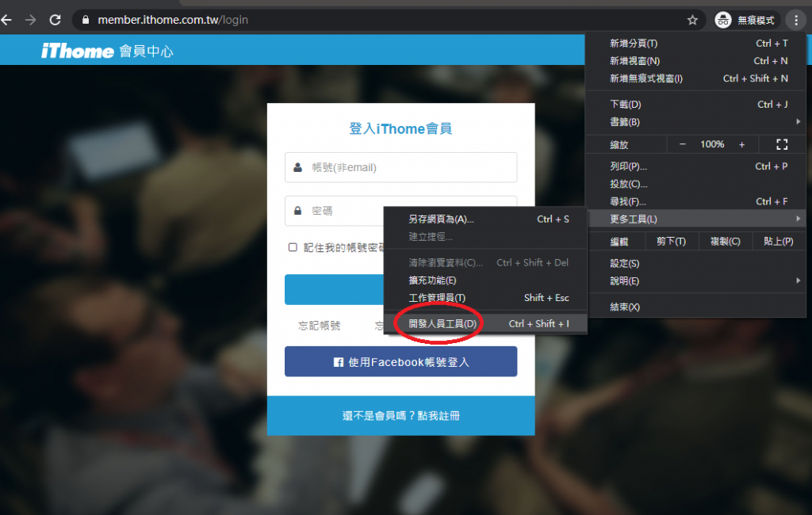The image size is (812, 515).
Task: Open 工作管理員(T) from the submenu
Action: (x=485, y=298)
